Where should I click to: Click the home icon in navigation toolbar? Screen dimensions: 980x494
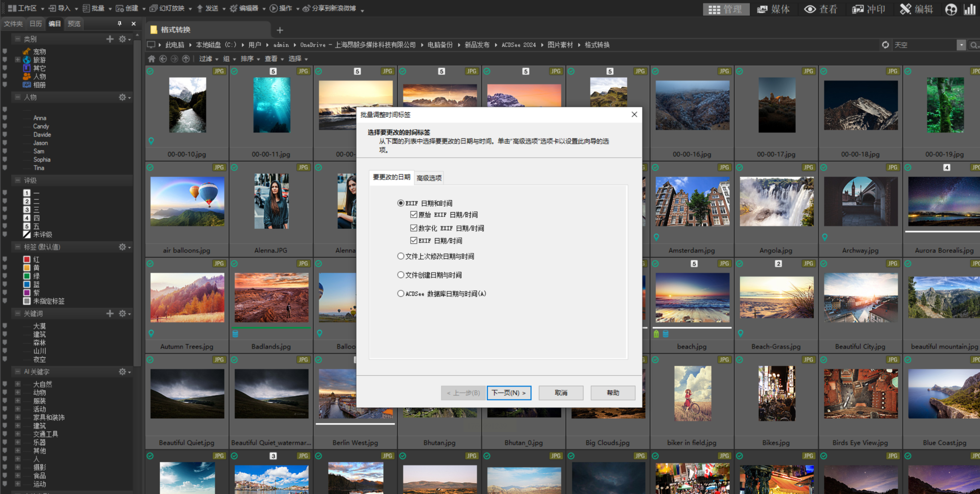click(x=151, y=59)
